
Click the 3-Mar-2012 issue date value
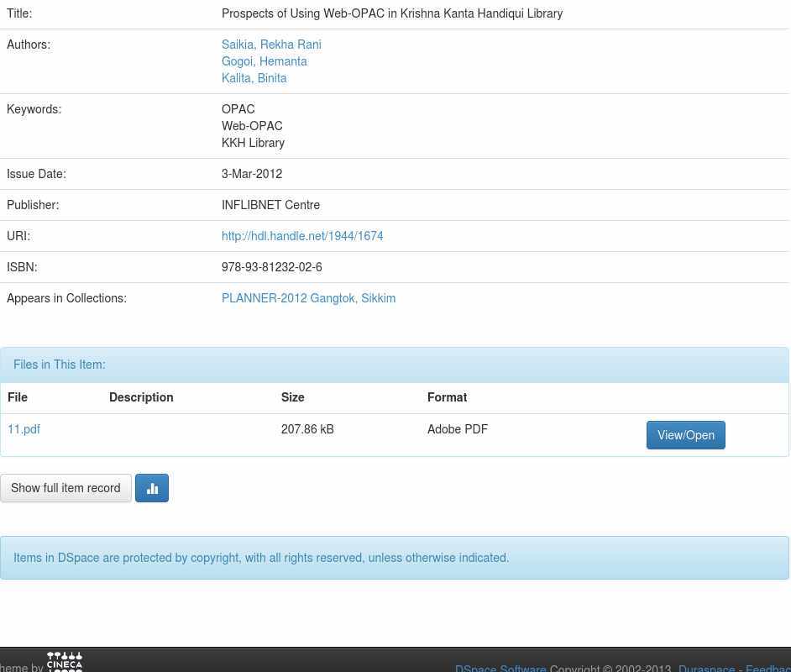pos(252,174)
